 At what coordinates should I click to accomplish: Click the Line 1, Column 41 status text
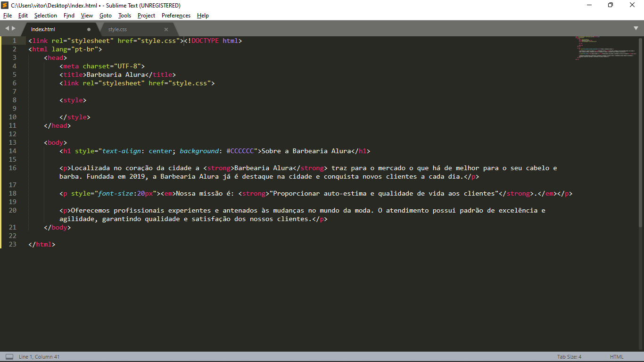tap(39, 357)
